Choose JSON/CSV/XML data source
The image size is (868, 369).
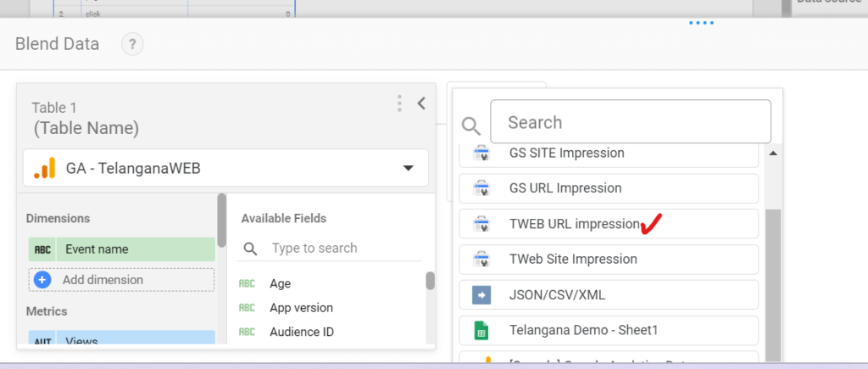coord(609,294)
